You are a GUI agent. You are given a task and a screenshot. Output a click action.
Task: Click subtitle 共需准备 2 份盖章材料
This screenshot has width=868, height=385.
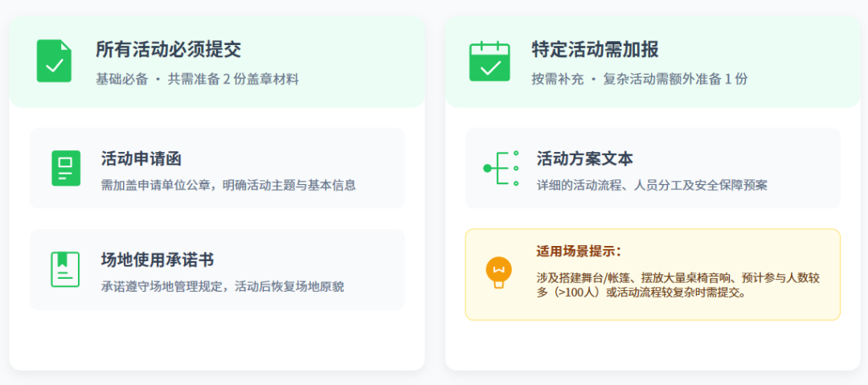click(x=233, y=79)
